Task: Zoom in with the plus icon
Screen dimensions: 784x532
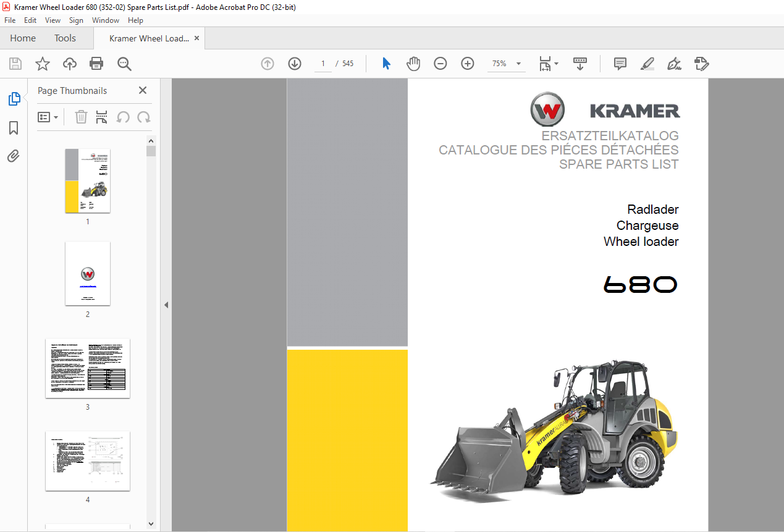Action: (468, 64)
